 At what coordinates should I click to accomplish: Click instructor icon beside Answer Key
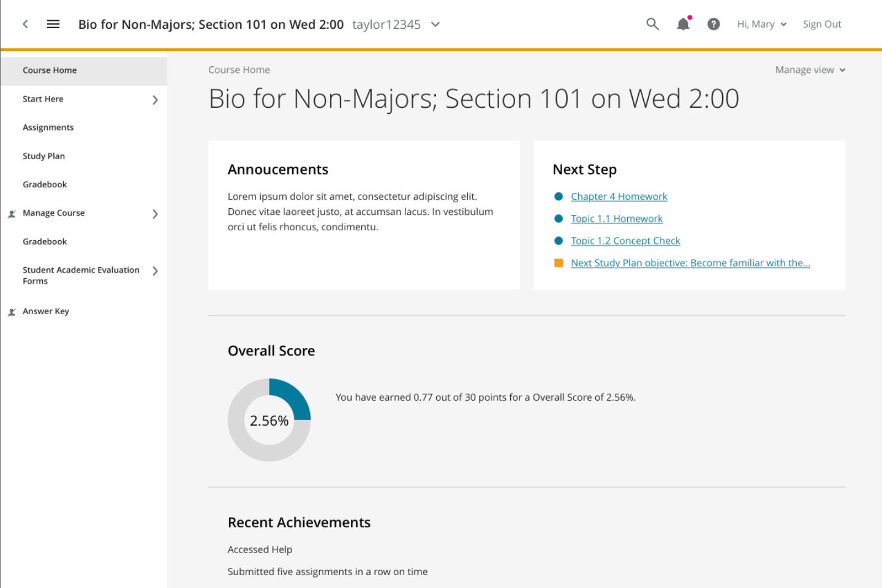click(x=12, y=312)
